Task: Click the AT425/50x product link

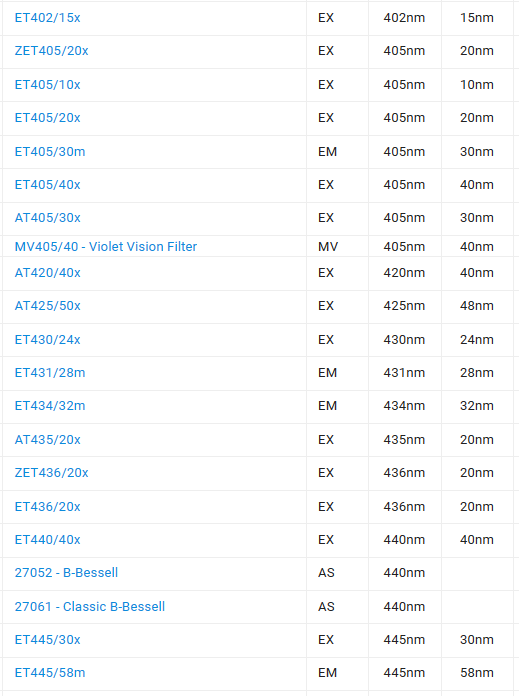Action: [x=48, y=306]
